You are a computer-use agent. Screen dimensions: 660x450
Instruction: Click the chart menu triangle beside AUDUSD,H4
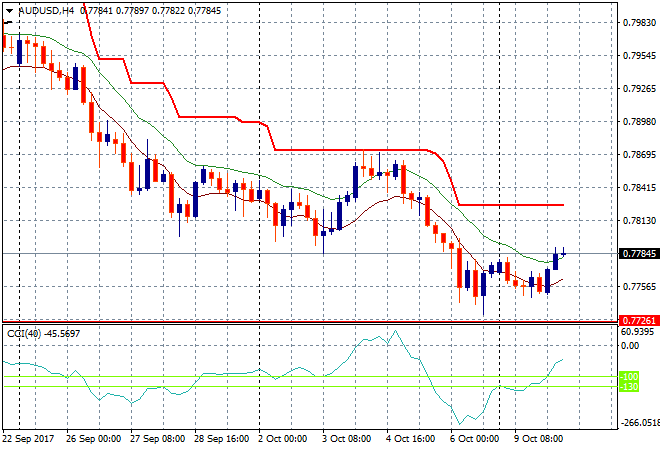(9, 11)
